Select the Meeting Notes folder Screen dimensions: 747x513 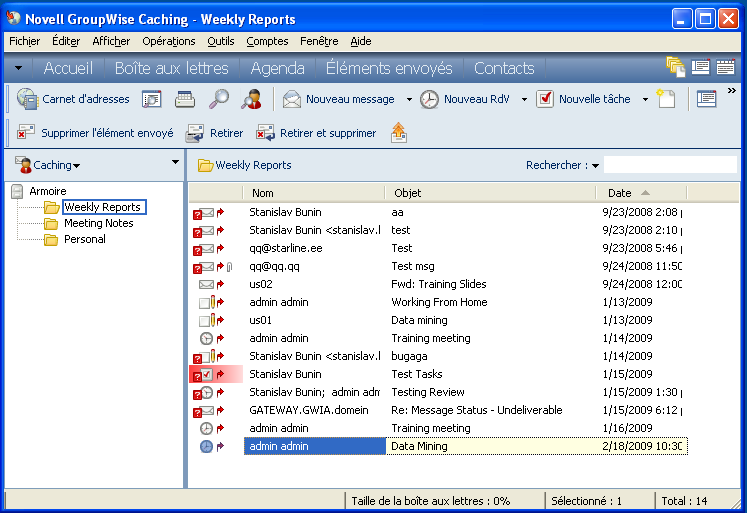point(98,223)
